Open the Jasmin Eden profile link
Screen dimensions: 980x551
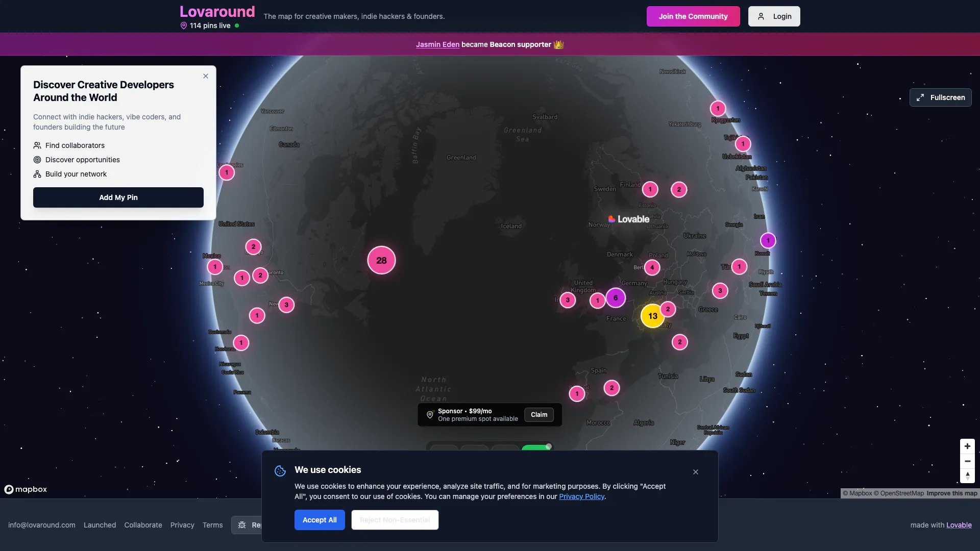tap(437, 44)
